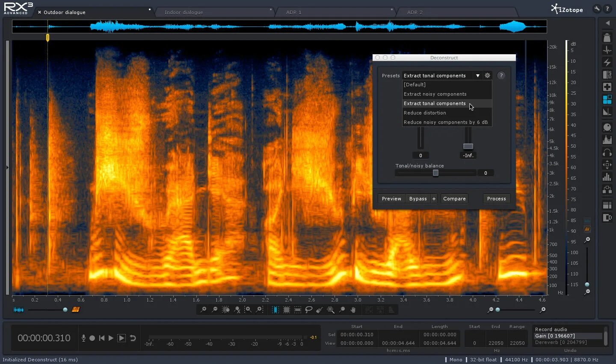Click the Preview button

(391, 199)
